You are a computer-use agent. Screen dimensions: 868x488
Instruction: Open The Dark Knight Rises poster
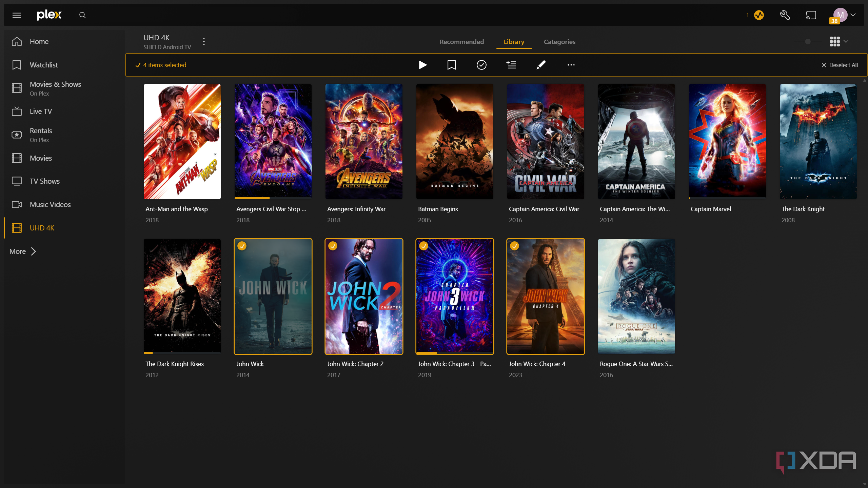182,297
